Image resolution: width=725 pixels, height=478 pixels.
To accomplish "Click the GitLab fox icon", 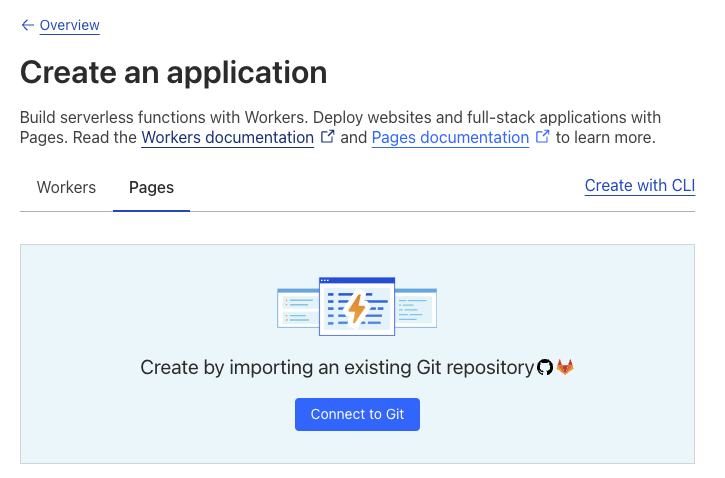I will [x=565, y=367].
